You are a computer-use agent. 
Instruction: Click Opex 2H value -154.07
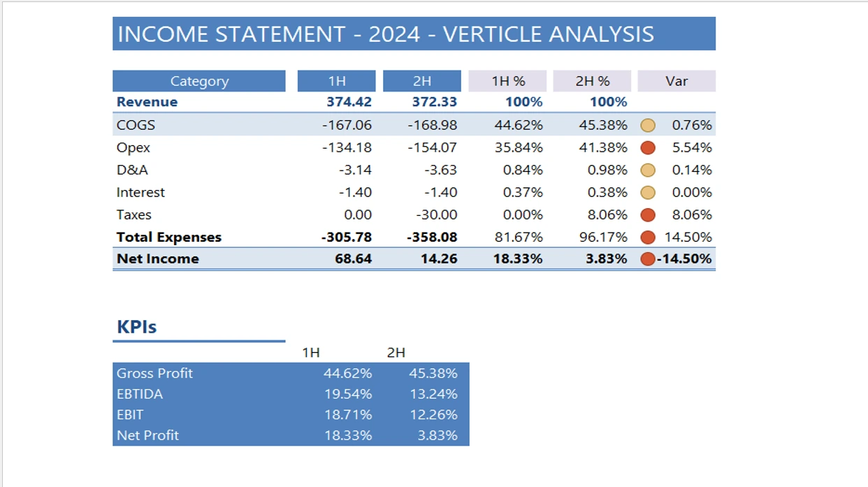[x=433, y=148]
